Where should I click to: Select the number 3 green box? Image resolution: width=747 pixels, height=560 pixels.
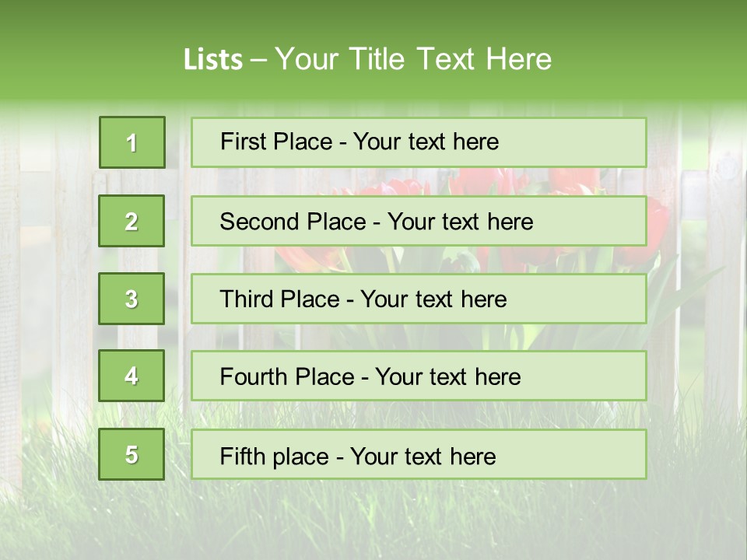(132, 299)
